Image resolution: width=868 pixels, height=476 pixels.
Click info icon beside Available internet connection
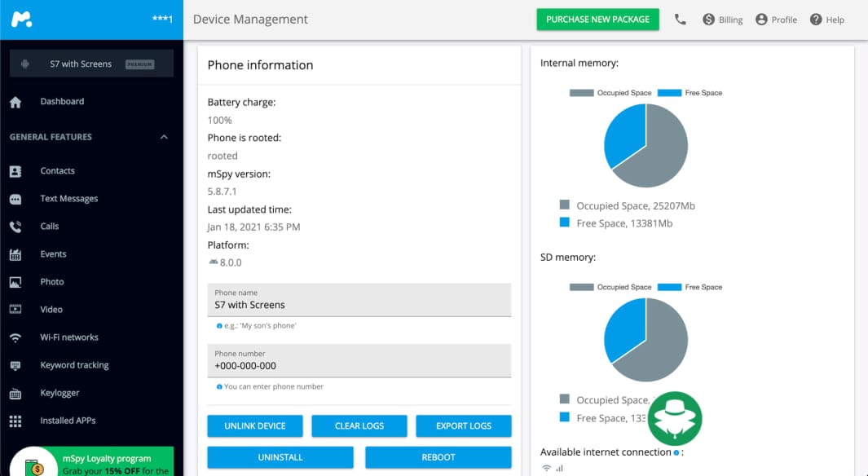[676, 452]
